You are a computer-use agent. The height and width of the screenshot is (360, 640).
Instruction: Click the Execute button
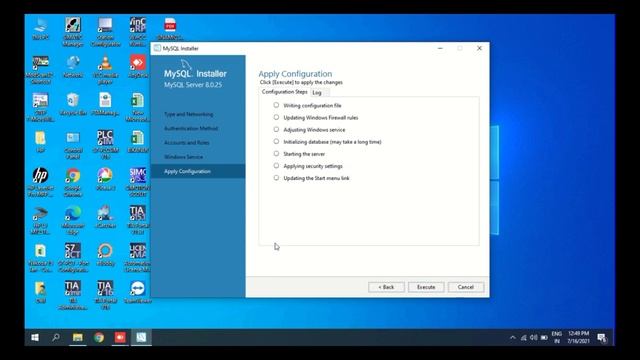[x=426, y=287]
